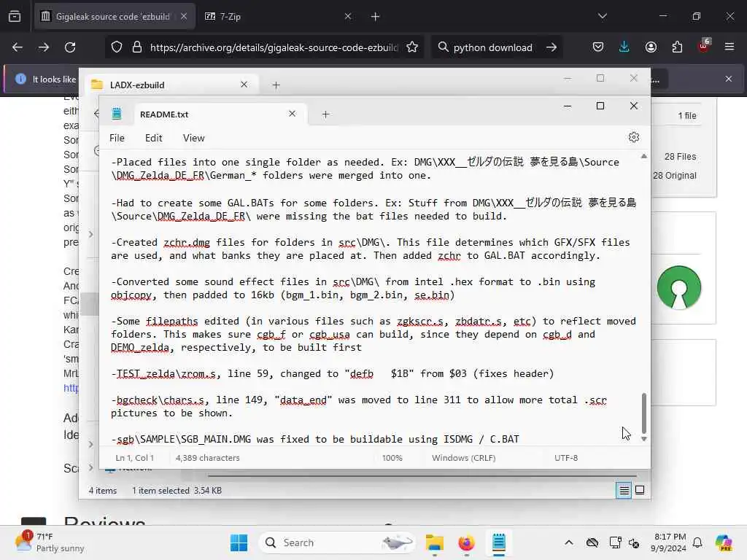Open the View menu in Notepad
Screen dimensions: 747x560
pos(193,138)
